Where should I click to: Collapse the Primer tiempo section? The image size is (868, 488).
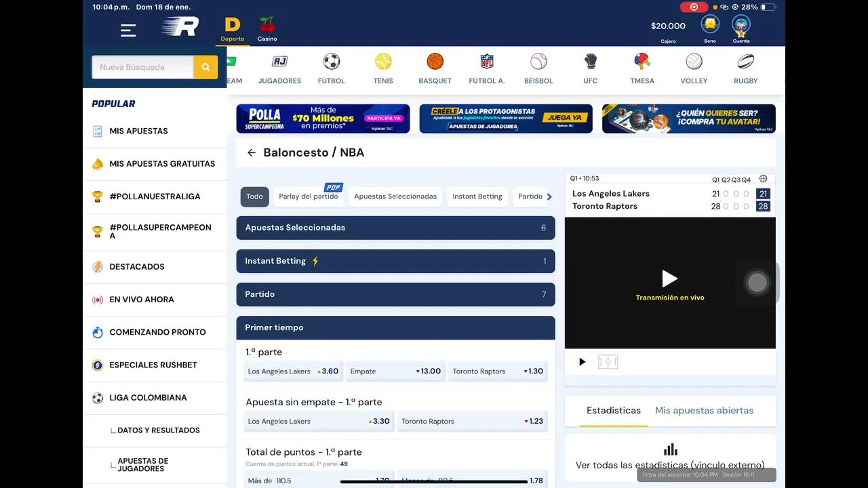click(x=395, y=327)
